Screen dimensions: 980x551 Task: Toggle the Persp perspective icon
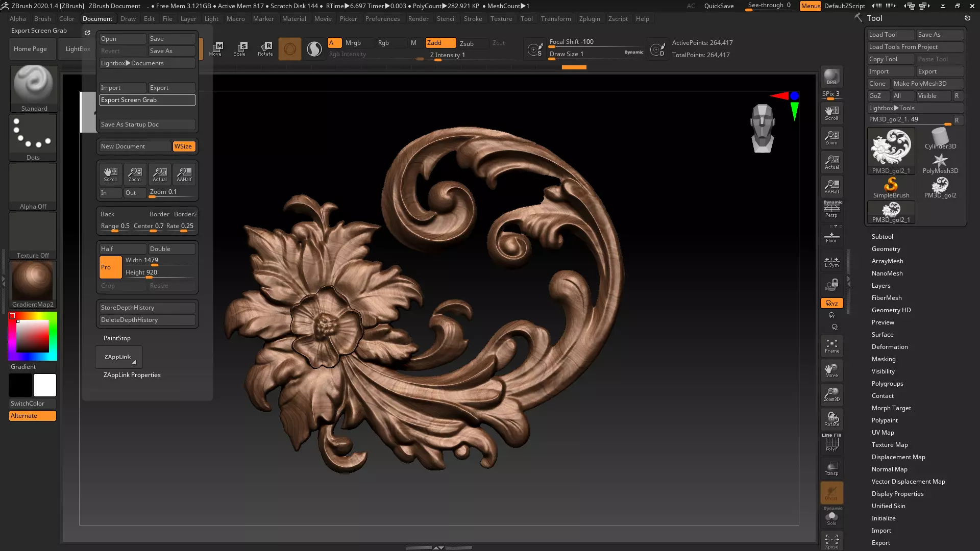[x=831, y=210]
